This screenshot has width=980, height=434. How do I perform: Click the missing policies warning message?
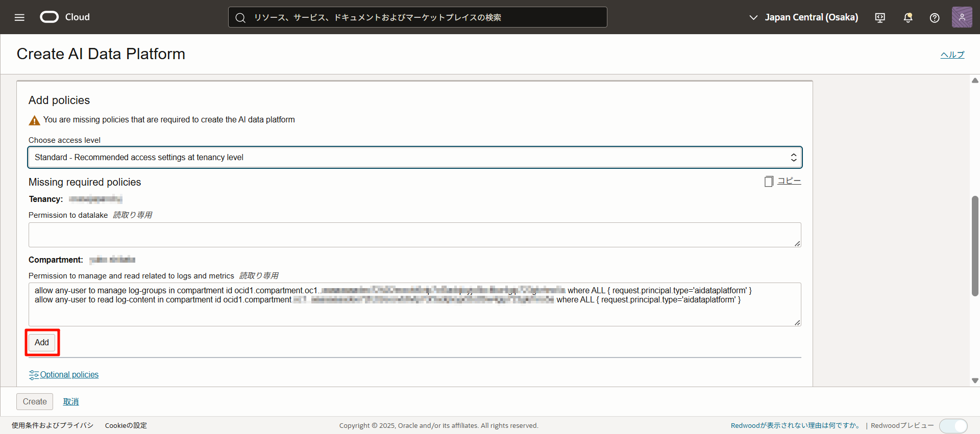[x=169, y=119]
